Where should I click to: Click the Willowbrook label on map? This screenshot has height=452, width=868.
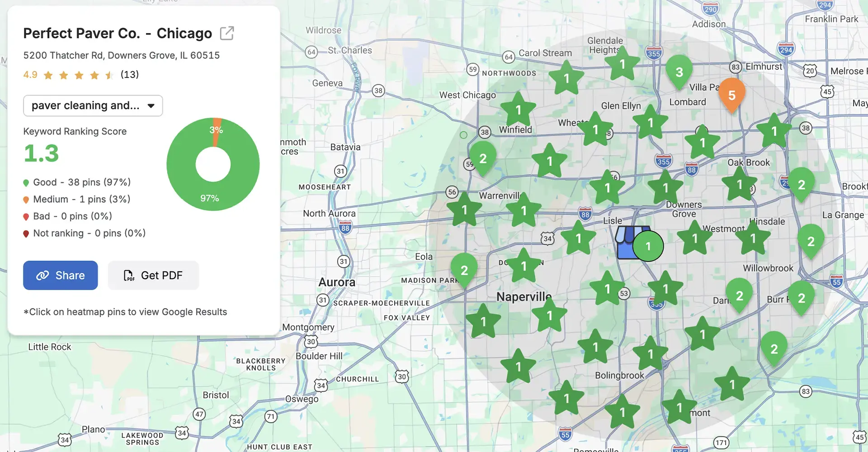point(768,268)
